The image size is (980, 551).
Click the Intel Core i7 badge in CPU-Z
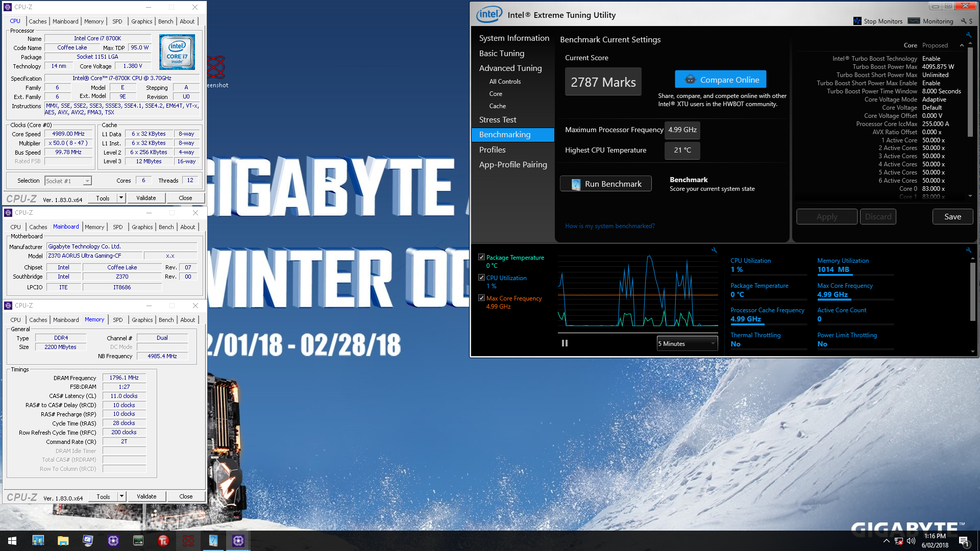coord(177,52)
